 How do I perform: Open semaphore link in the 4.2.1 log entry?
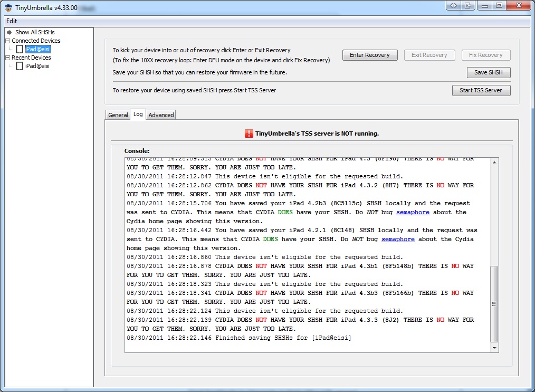pos(398,239)
